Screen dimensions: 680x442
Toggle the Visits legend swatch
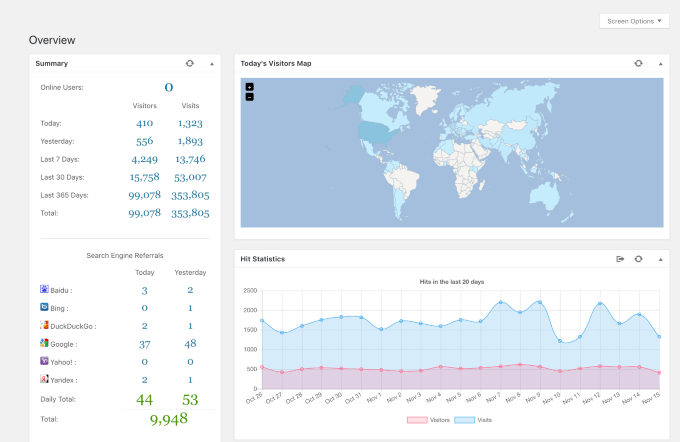(x=464, y=420)
